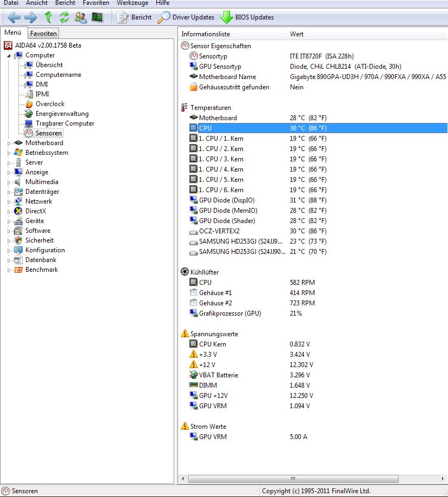
Task: Select the Motherboard temperature row
Action: point(313,118)
